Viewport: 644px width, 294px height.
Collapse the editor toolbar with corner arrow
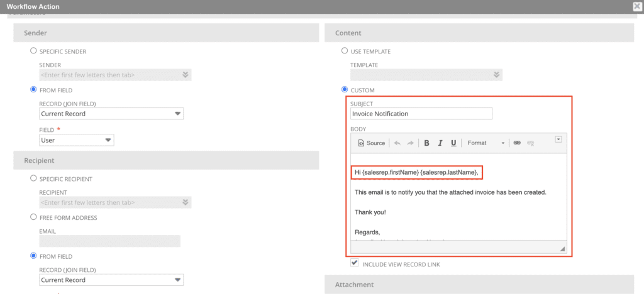(558, 139)
